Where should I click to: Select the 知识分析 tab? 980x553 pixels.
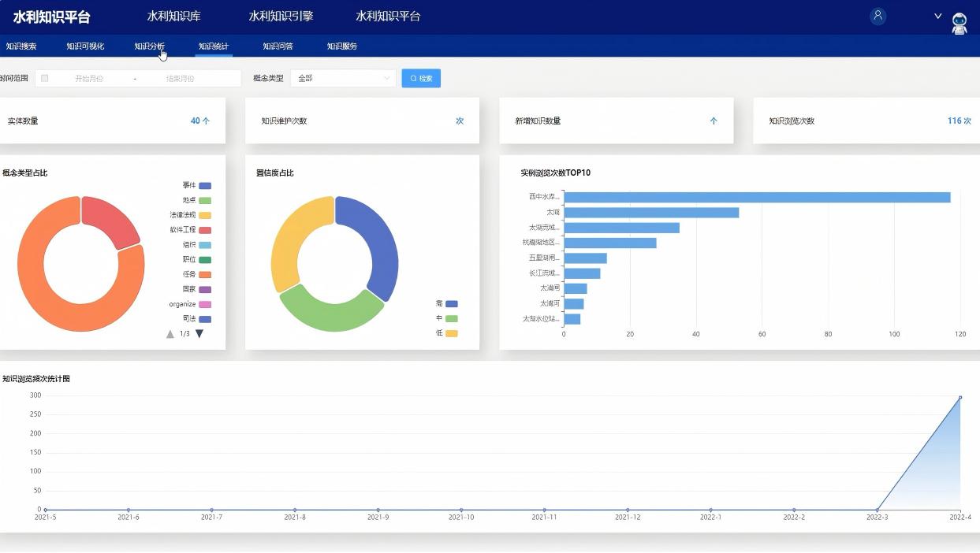click(x=149, y=46)
